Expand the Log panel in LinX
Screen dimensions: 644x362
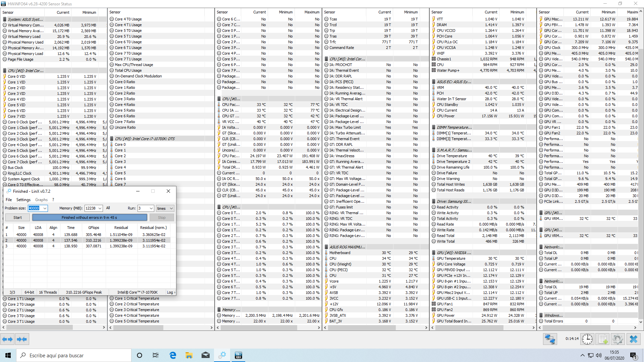pyautogui.click(x=171, y=292)
